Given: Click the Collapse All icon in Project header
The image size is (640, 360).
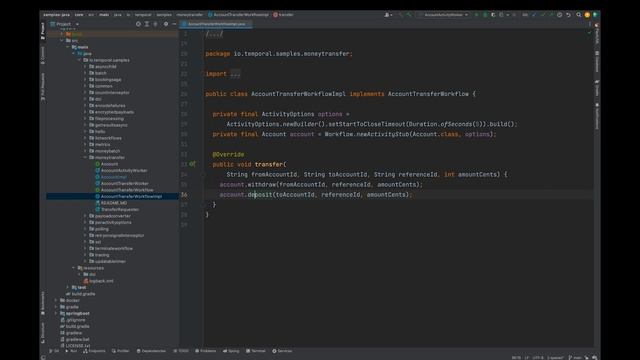Looking at the screenshot, I should point(155,24).
